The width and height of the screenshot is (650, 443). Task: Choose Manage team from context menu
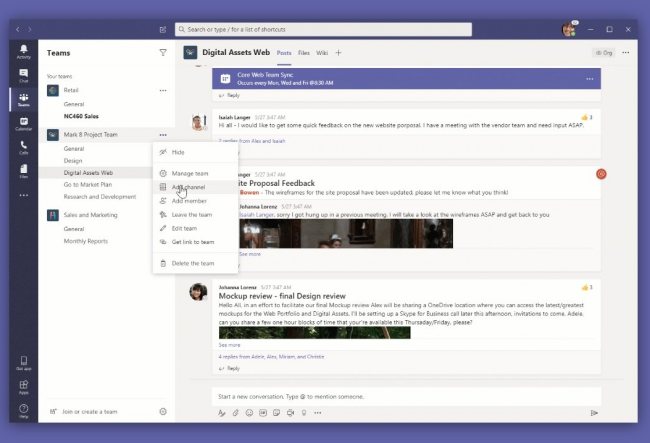tap(196, 173)
